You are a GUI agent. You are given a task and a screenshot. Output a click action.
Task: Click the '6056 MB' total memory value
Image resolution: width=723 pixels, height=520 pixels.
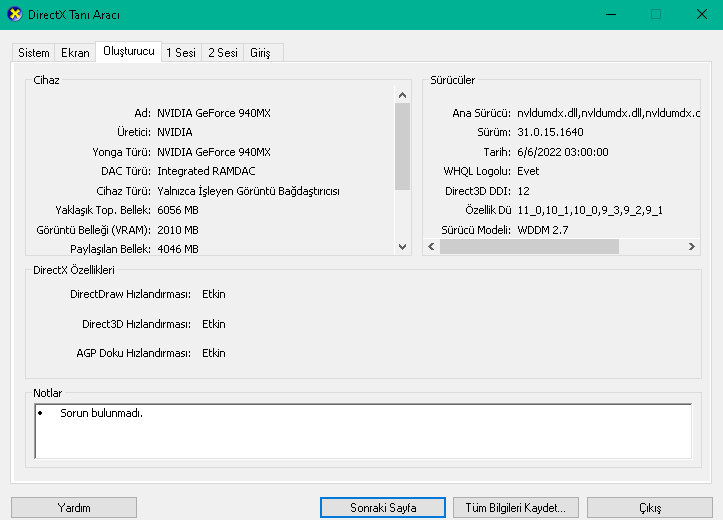[178, 210]
